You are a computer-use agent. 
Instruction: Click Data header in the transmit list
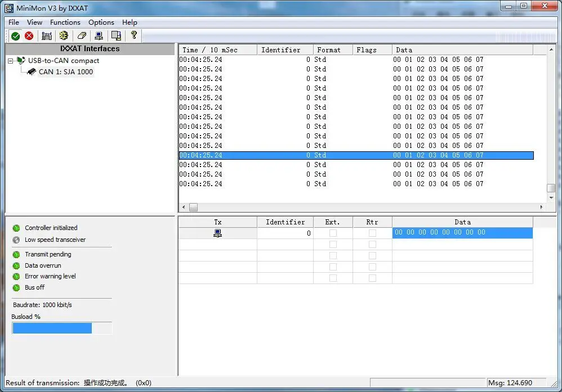click(x=463, y=222)
